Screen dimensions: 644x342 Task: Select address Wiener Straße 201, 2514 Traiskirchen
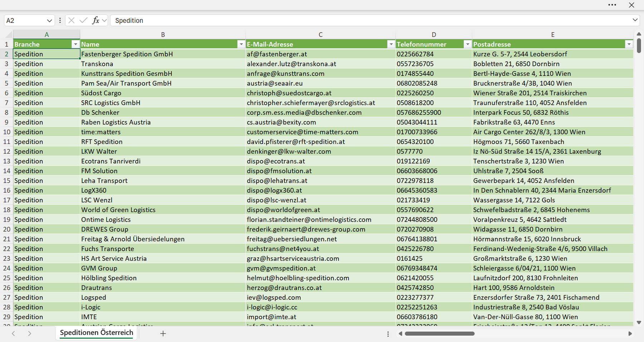[x=553, y=93]
